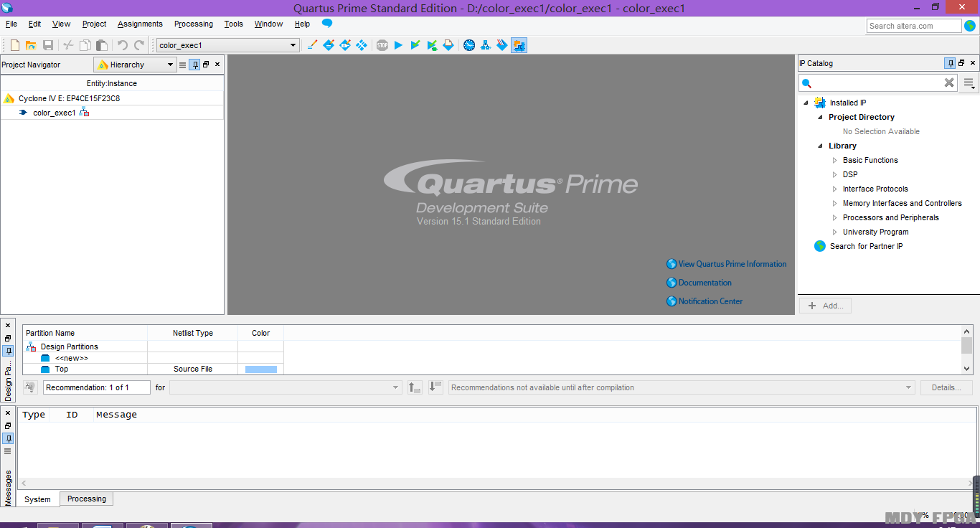The height and width of the screenshot is (528, 980).
Task: Click the Stop Processing icon
Action: [x=382, y=45]
